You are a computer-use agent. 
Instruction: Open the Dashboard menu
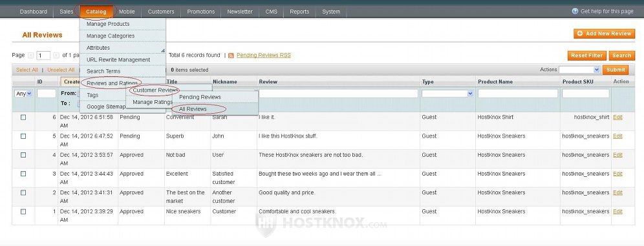coord(33,12)
